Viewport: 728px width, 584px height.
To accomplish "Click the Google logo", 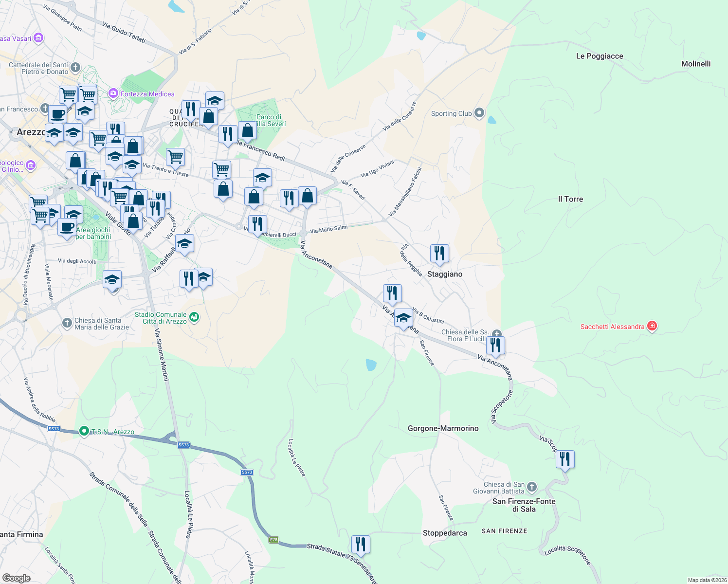I will tap(17, 579).
